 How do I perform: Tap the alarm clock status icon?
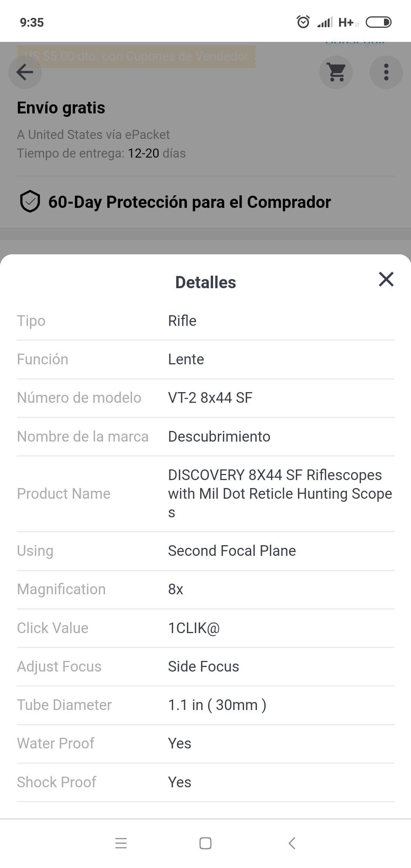pyautogui.click(x=303, y=22)
